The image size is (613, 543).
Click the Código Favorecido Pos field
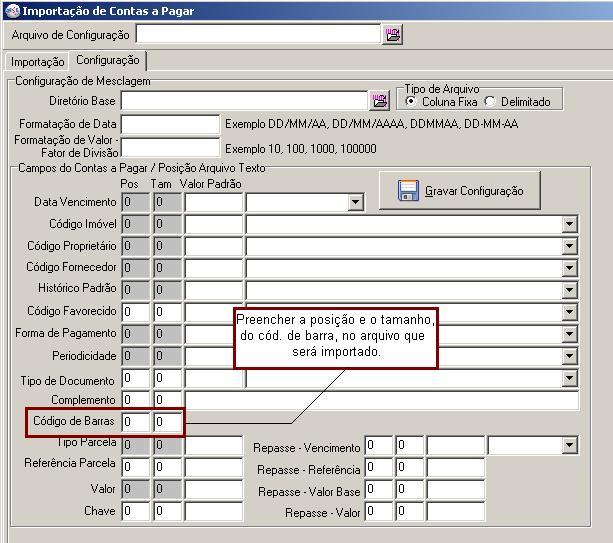click(x=136, y=312)
